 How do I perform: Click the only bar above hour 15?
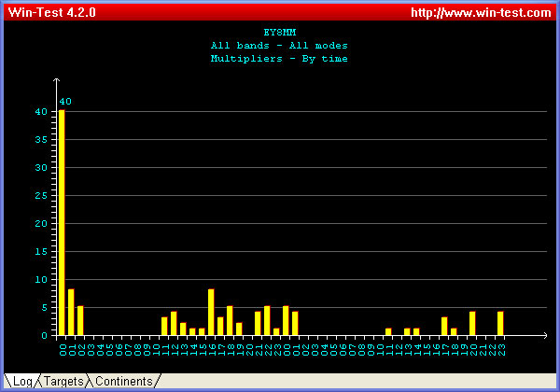coord(202,331)
